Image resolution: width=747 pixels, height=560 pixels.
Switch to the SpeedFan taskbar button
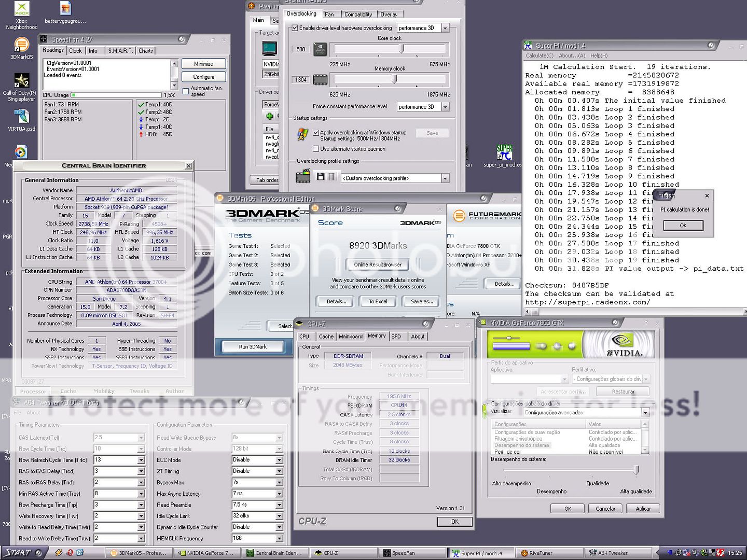412,553
